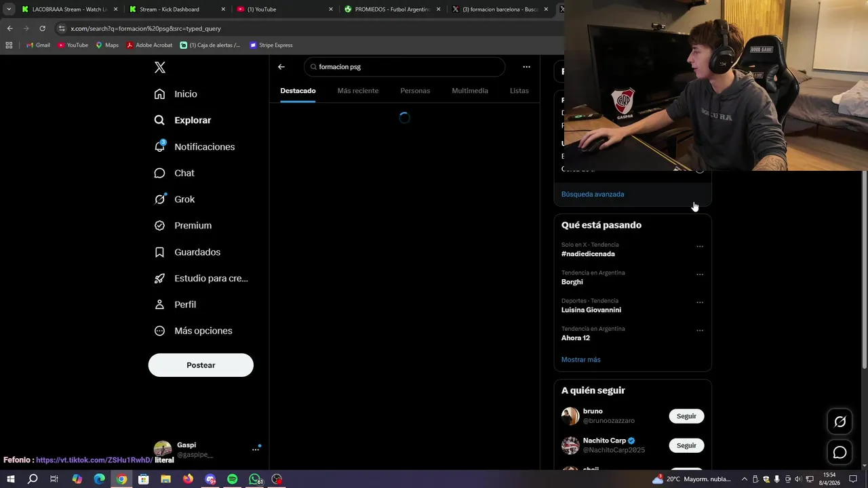The height and width of the screenshot is (488, 868).
Task: Go to Inicio home page
Action: (x=176, y=94)
